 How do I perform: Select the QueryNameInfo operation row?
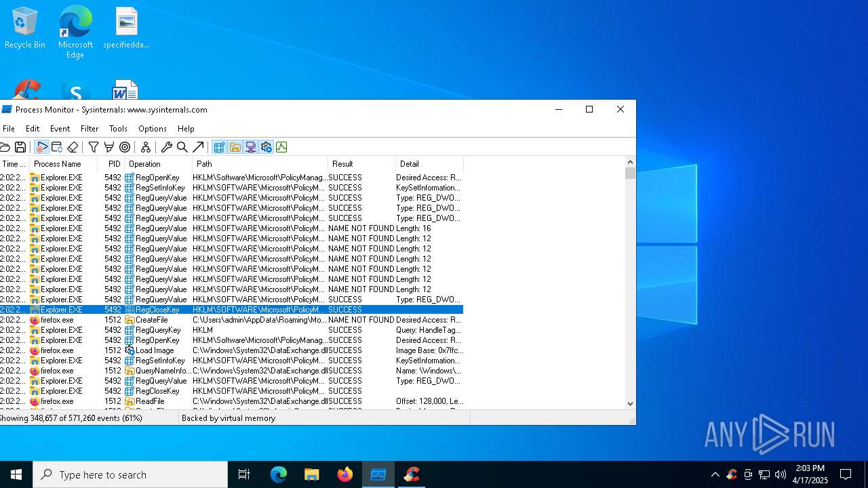[231, 371]
